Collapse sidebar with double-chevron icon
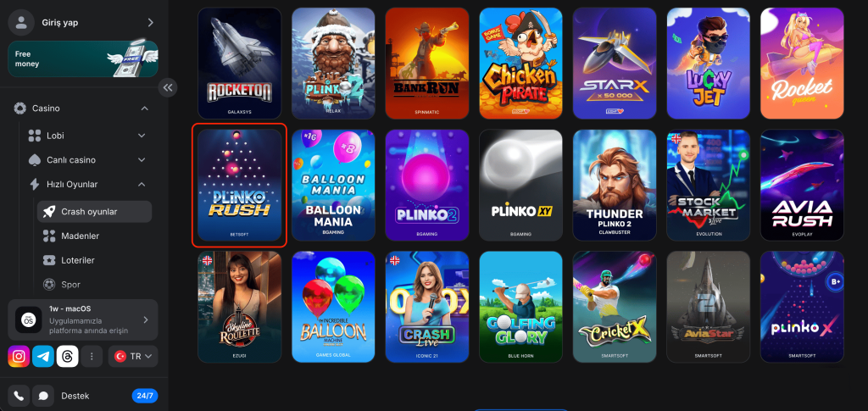 168,87
